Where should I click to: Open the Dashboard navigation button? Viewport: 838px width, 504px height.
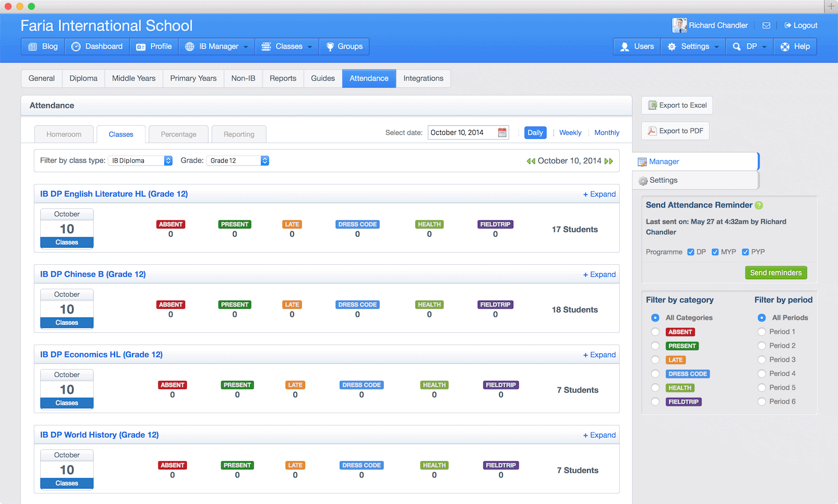click(97, 47)
